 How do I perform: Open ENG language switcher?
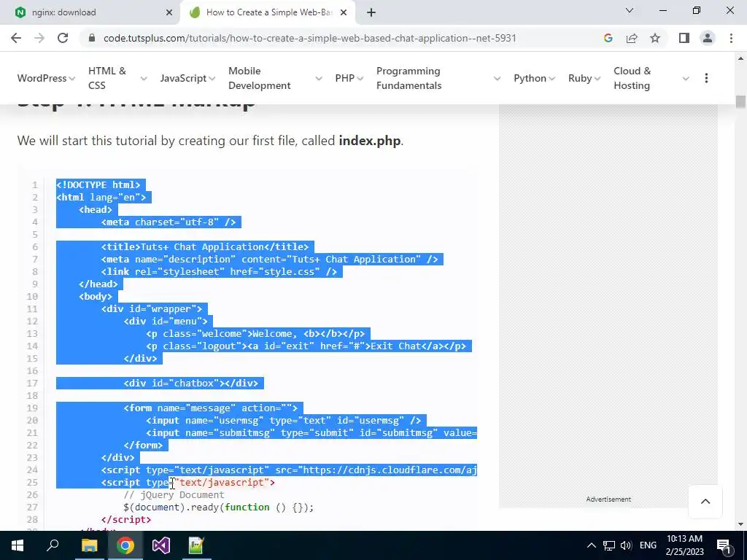pyautogui.click(x=648, y=545)
